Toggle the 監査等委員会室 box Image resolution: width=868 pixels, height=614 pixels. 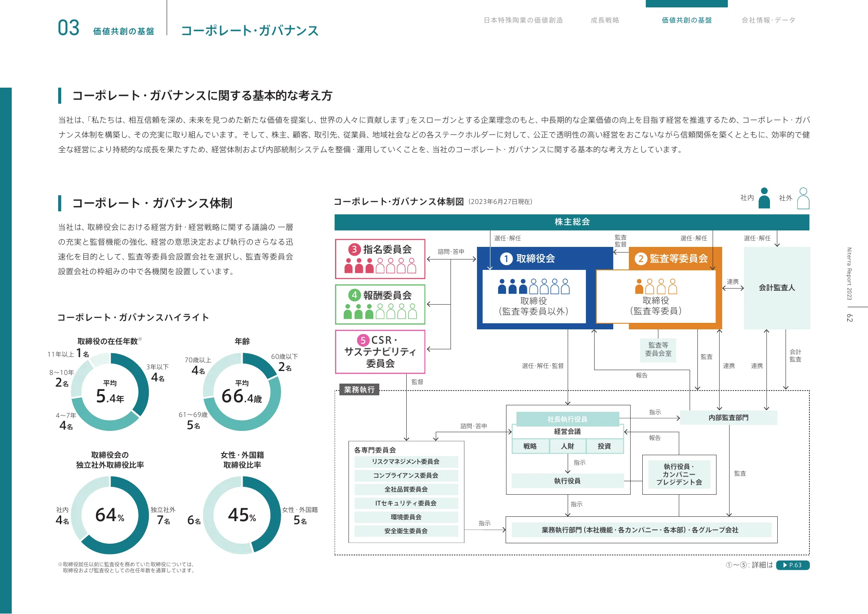pos(658,348)
